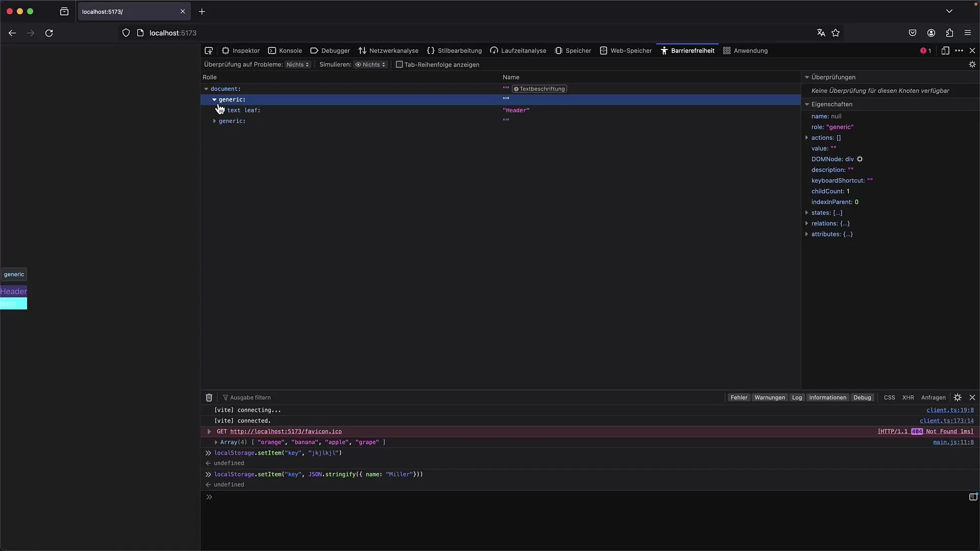Expand the logged Array(4) entry
The width and height of the screenshot is (980, 551).
point(216,442)
